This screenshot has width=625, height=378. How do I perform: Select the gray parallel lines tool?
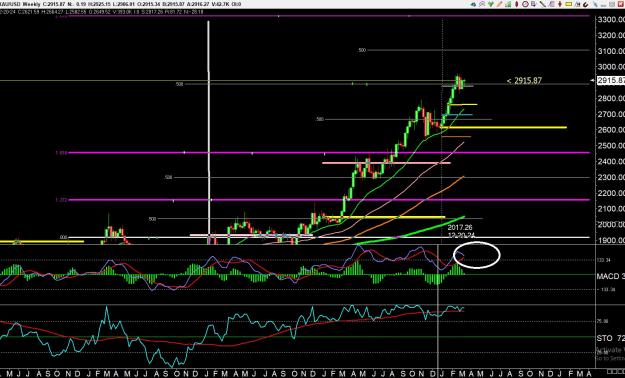551,4
